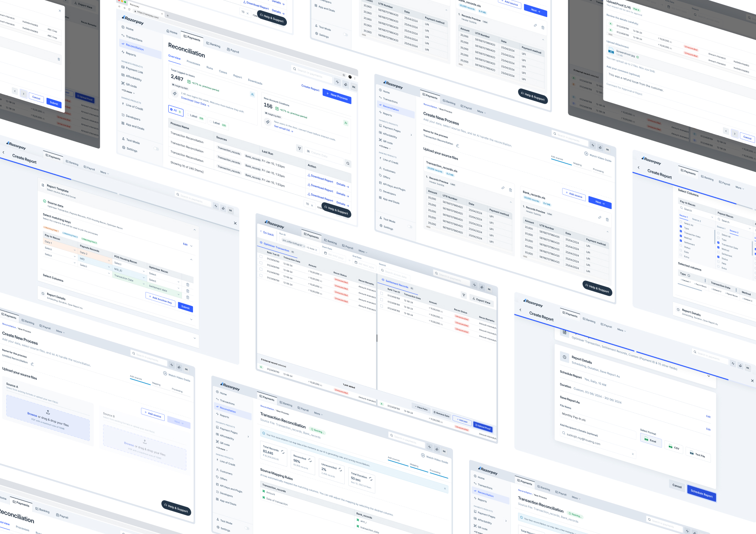This screenshot has height=534, width=756.
Task: Open the Download User Data link
Action: 195,101
